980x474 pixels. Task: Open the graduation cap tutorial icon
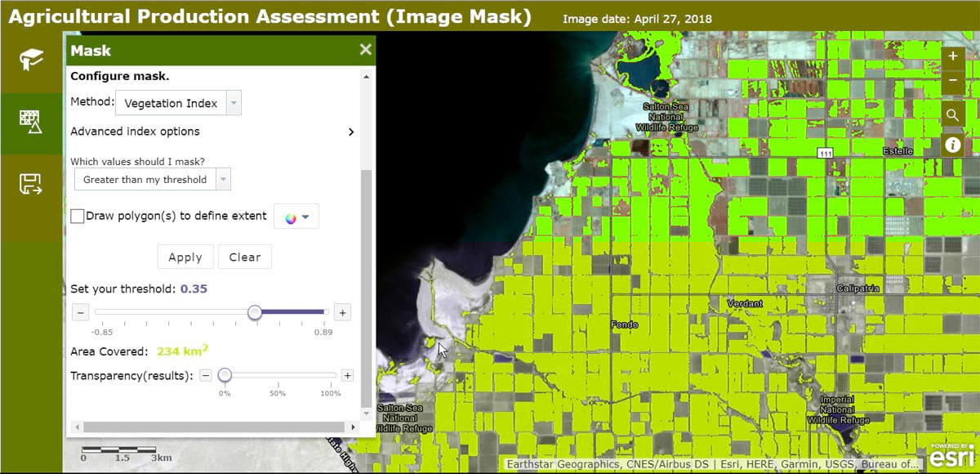[x=31, y=60]
